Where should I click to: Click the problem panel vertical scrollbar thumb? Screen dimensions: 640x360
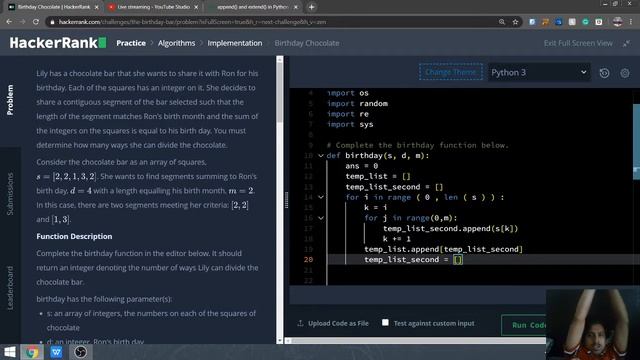click(x=280, y=93)
